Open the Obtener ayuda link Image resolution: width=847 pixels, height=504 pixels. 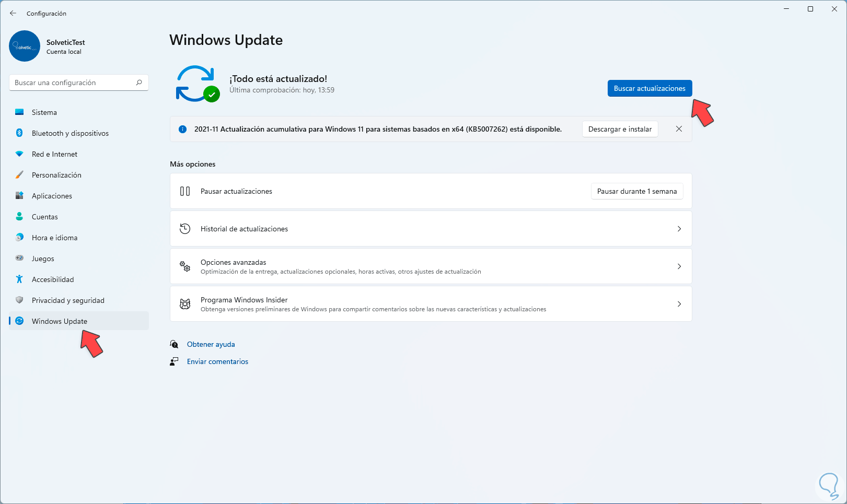(211, 344)
